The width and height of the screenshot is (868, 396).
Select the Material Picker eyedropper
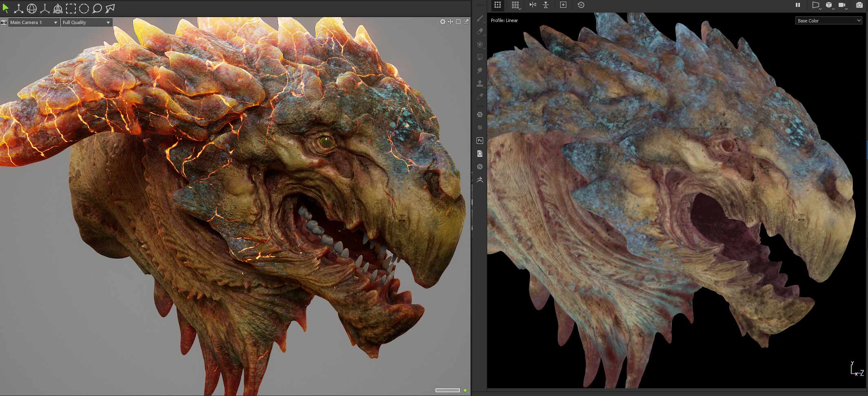point(480,97)
